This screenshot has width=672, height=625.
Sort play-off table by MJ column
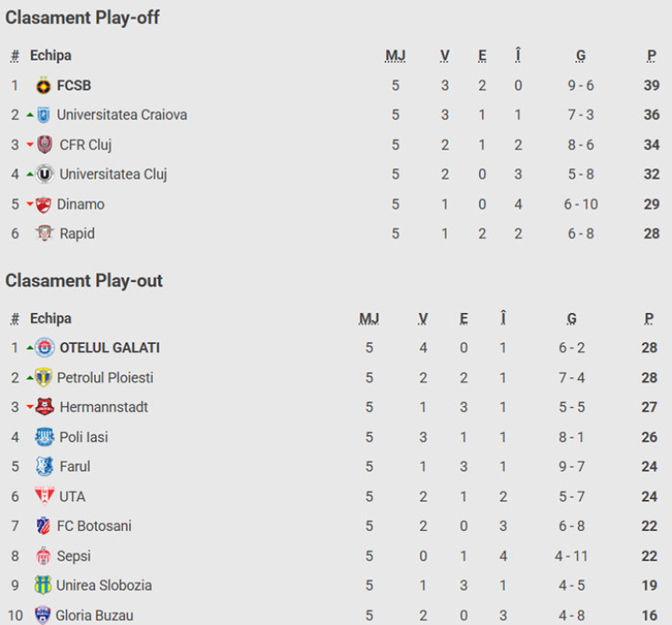395,56
